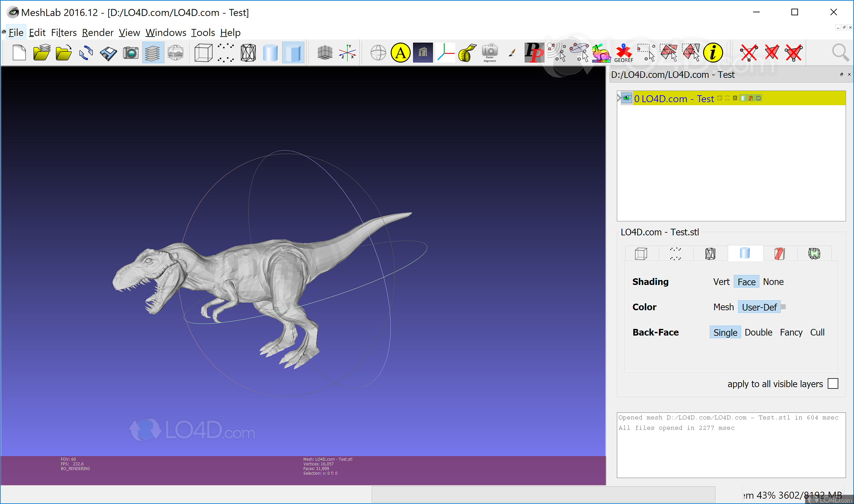Set Color to User-Def

(759, 307)
